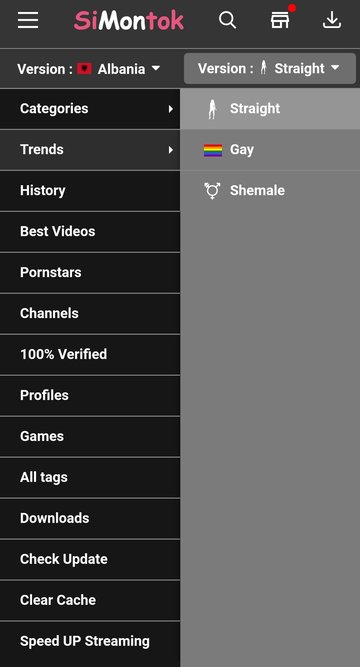Open the store icon with red dot
The width and height of the screenshot is (360, 667).
[281, 18]
